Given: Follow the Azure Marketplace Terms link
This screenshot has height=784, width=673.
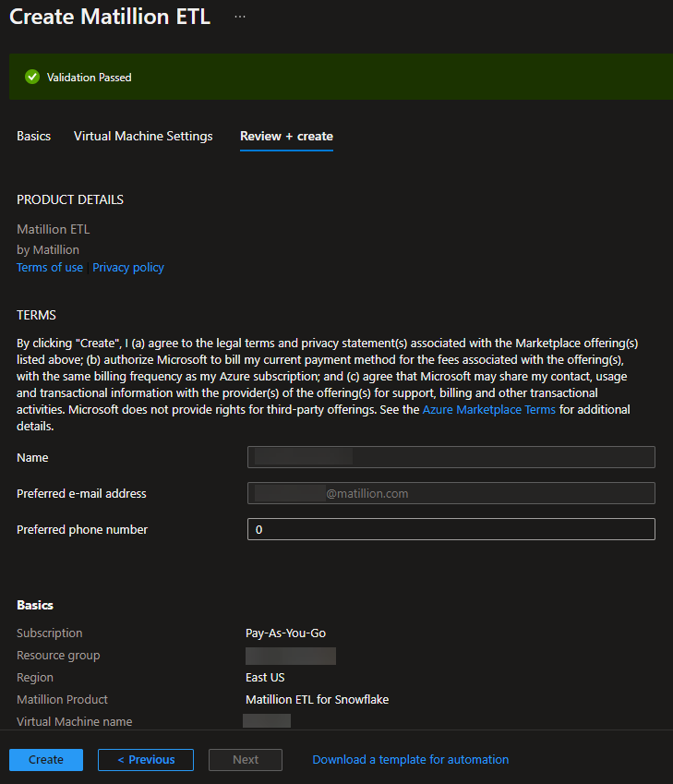Looking at the screenshot, I should click(x=489, y=409).
